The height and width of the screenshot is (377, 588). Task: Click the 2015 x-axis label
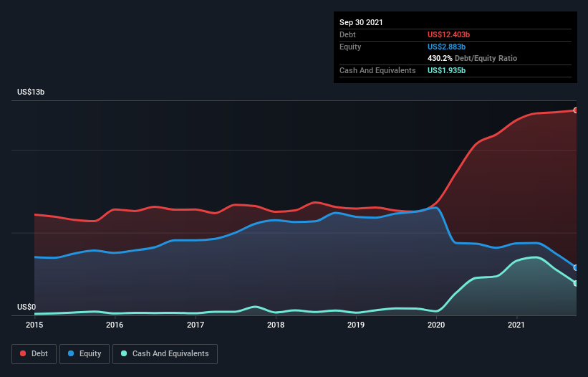[34, 325]
